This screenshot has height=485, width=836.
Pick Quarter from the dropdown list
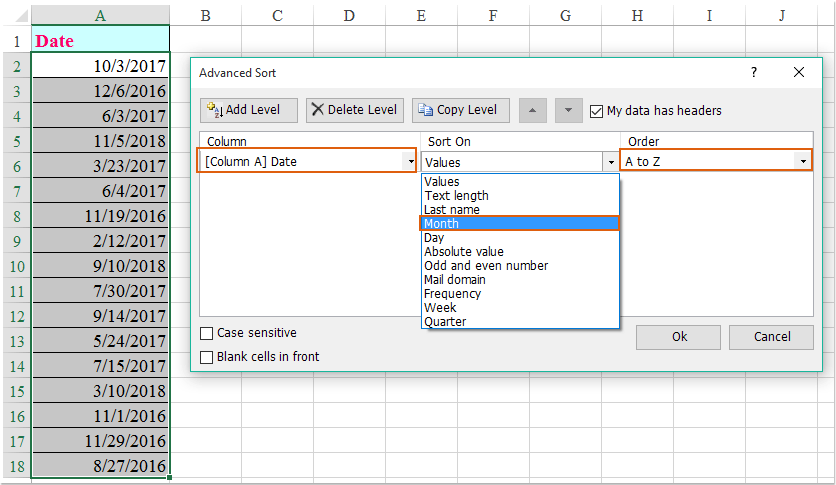point(445,322)
